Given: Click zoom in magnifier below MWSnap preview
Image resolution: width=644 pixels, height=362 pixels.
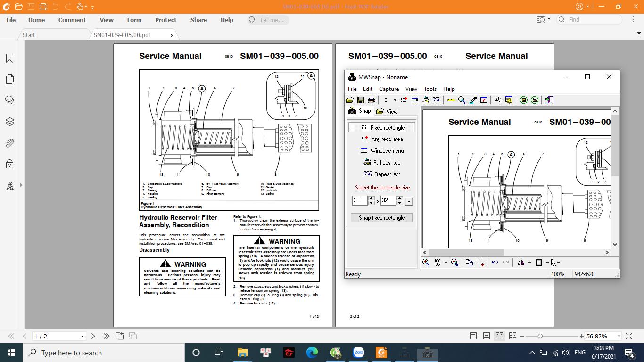Looking at the screenshot, I should tap(426, 263).
